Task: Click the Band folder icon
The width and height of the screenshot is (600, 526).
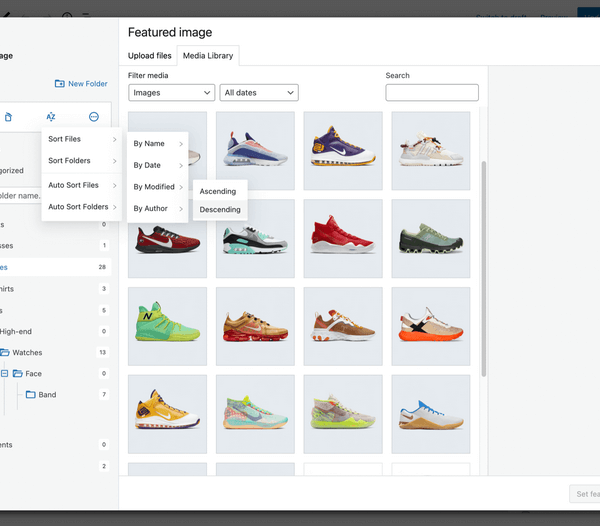Action: pyautogui.click(x=31, y=394)
